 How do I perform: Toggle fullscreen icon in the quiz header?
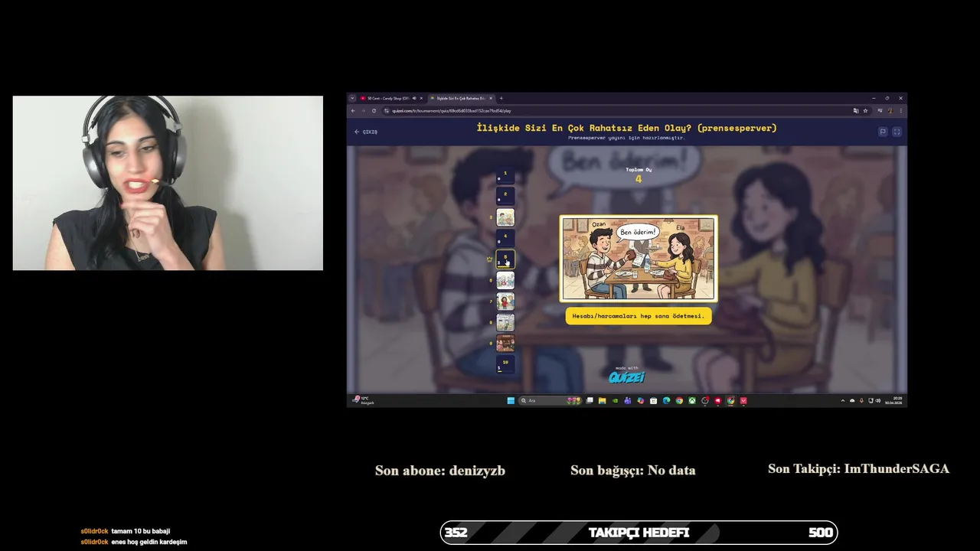click(897, 132)
